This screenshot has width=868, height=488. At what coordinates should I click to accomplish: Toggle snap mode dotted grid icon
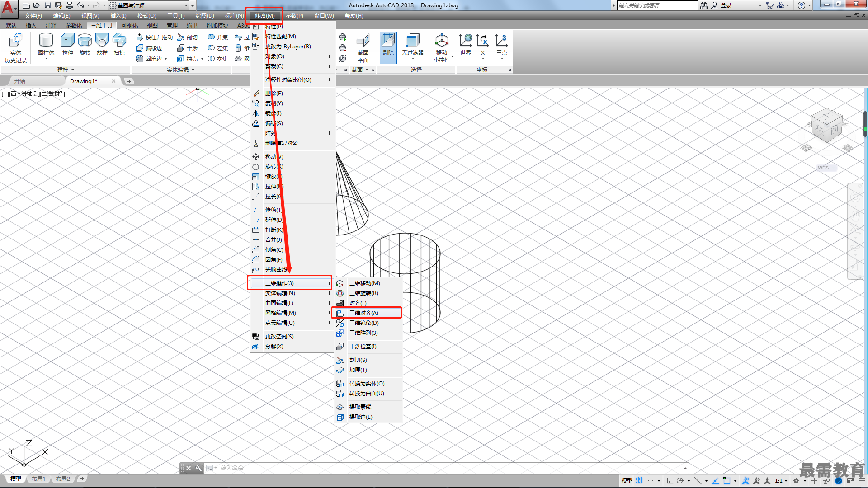point(650,480)
